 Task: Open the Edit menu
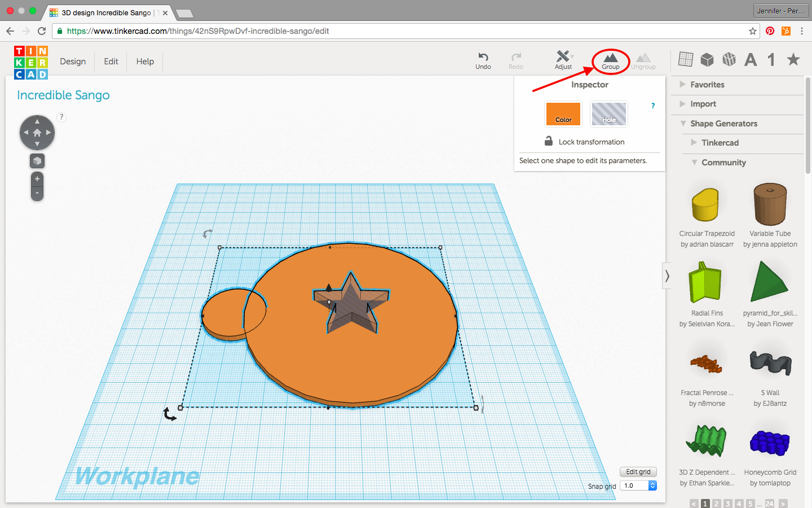(111, 62)
